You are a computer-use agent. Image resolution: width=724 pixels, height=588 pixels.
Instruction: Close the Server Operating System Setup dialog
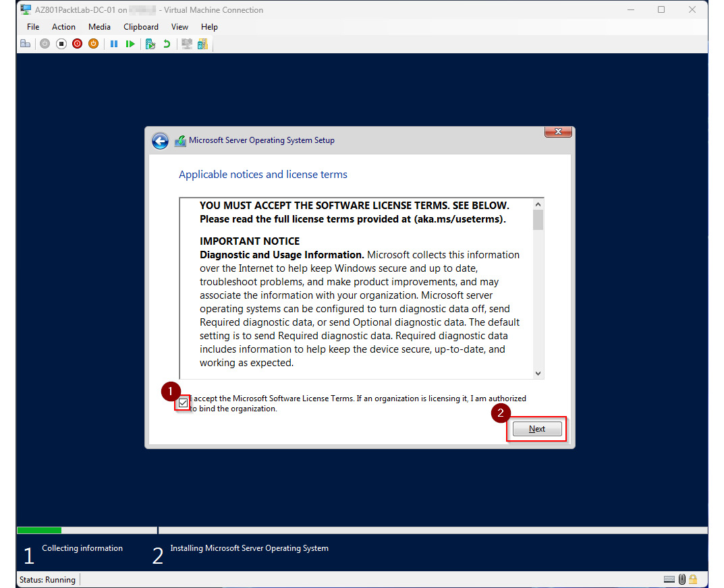pos(558,131)
